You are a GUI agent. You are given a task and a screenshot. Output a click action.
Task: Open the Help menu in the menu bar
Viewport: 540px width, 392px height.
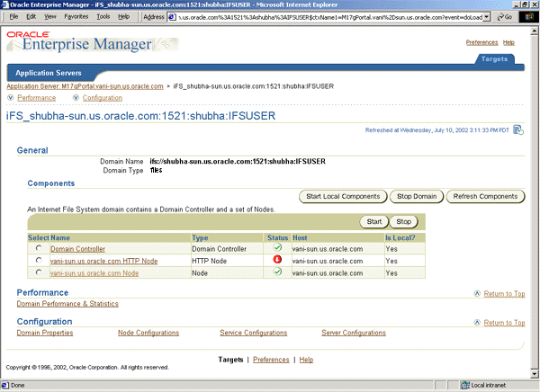[x=123, y=16]
